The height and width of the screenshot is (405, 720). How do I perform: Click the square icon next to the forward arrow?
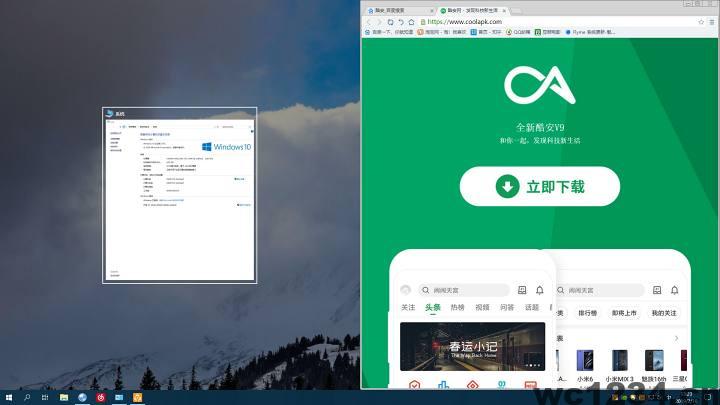[390, 22]
